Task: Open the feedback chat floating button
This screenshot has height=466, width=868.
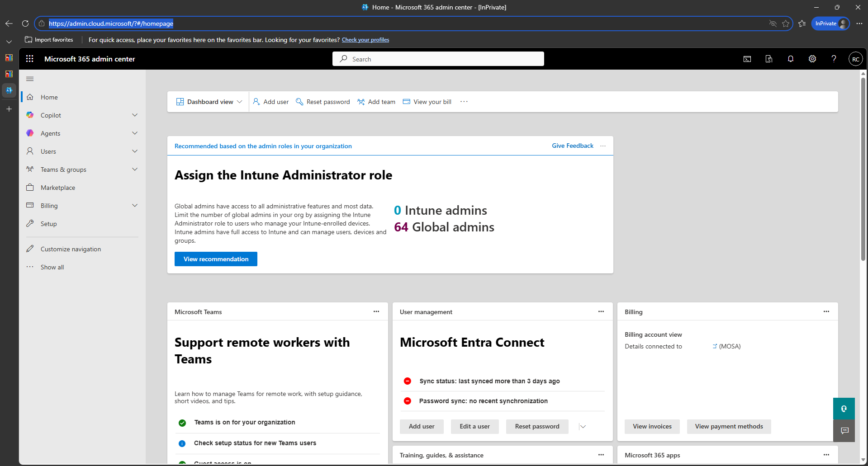Action: (844, 431)
